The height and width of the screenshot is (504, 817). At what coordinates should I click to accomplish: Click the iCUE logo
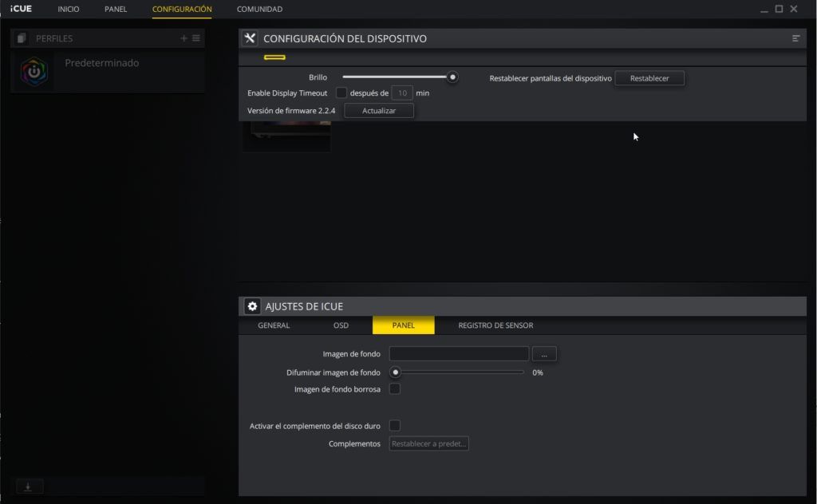coord(21,9)
